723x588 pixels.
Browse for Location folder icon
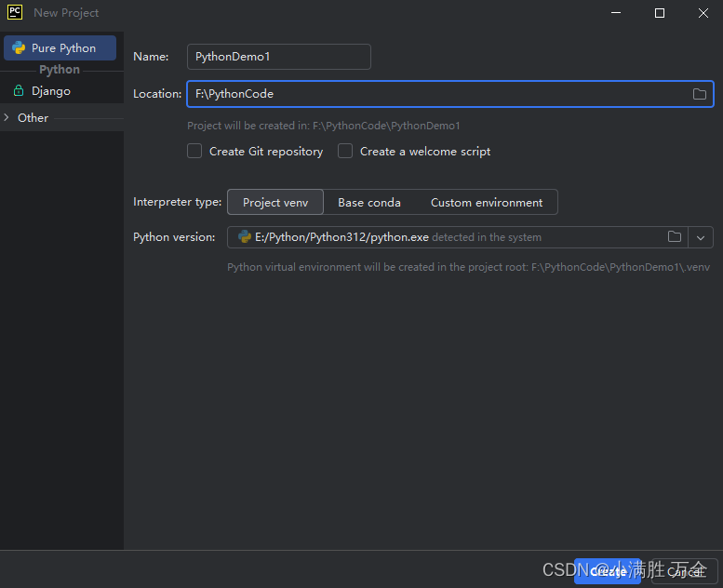tap(700, 94)
